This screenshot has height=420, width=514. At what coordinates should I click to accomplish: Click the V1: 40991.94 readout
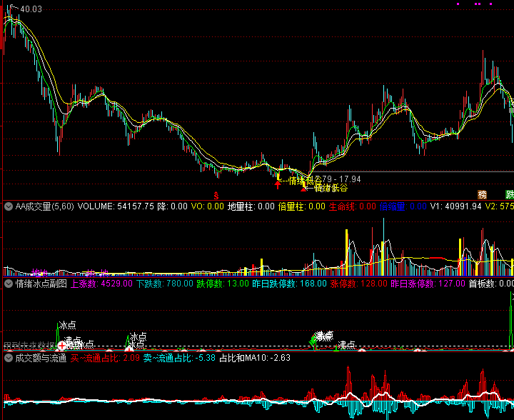[x=455, y=206]
